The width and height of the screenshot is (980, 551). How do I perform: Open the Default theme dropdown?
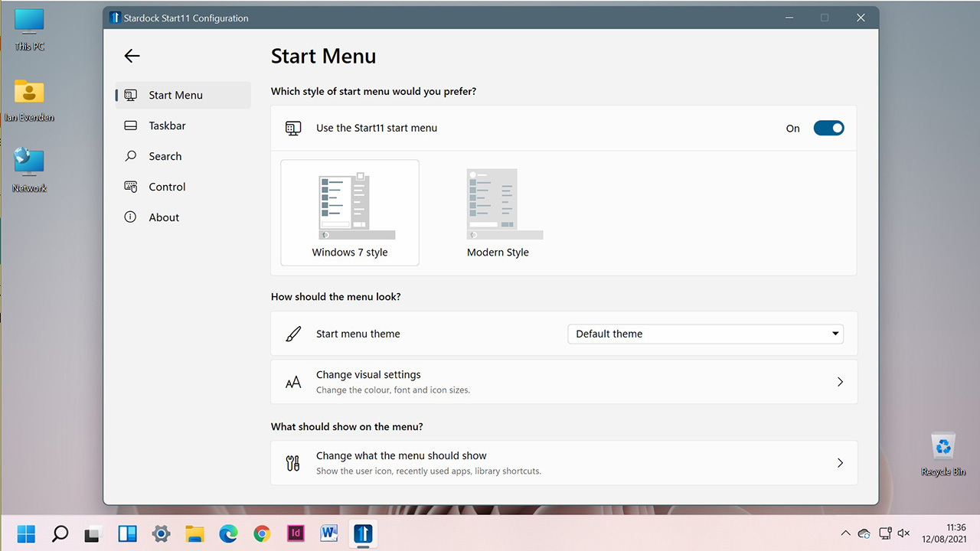(x=704, y=334)
